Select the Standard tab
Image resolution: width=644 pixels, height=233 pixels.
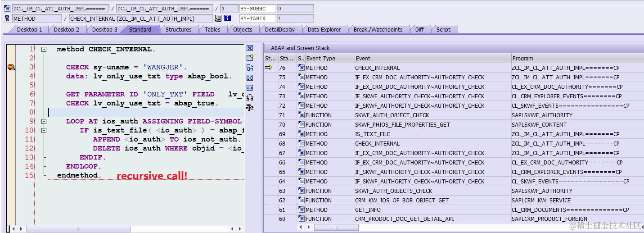[140, 29]
